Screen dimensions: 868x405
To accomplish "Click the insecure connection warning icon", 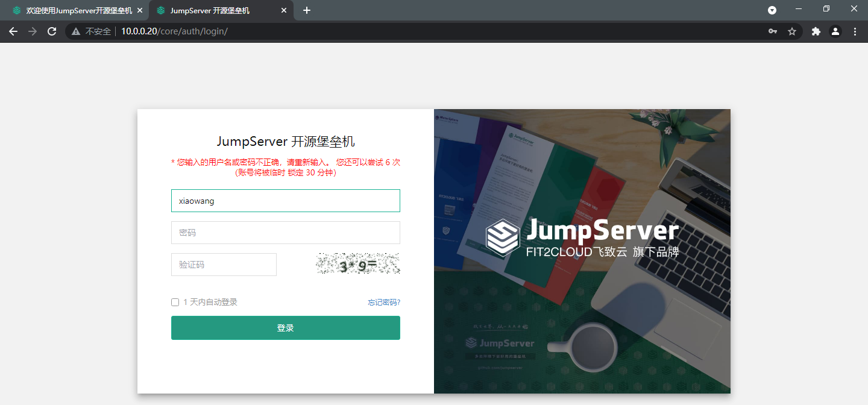I will [x=76, y=31].
